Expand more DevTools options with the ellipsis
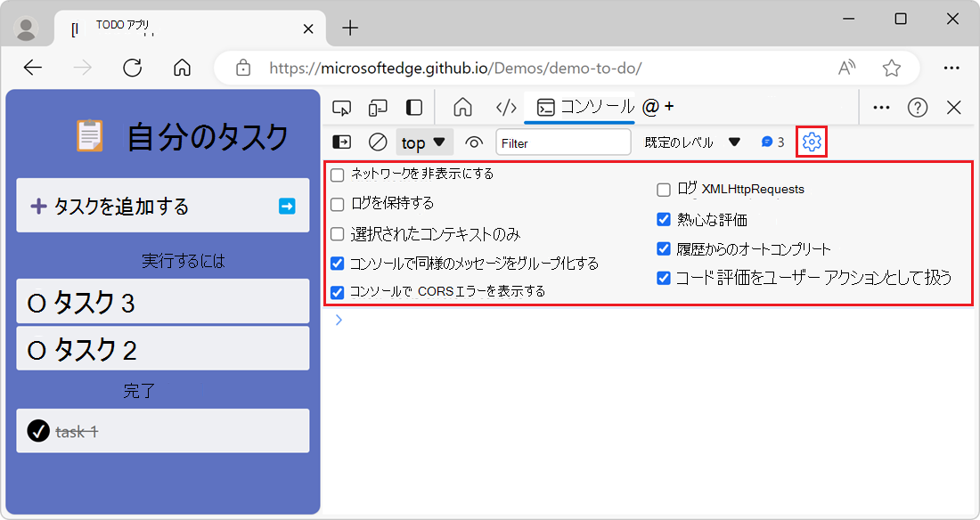Screen dimensions: 980x520 (x=880, y=106)
